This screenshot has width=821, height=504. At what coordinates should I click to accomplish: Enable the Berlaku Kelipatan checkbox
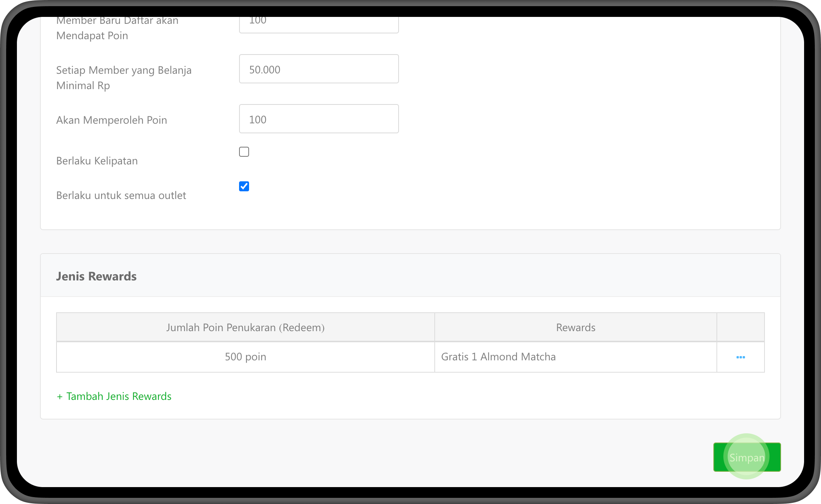(x=244, y=152)
